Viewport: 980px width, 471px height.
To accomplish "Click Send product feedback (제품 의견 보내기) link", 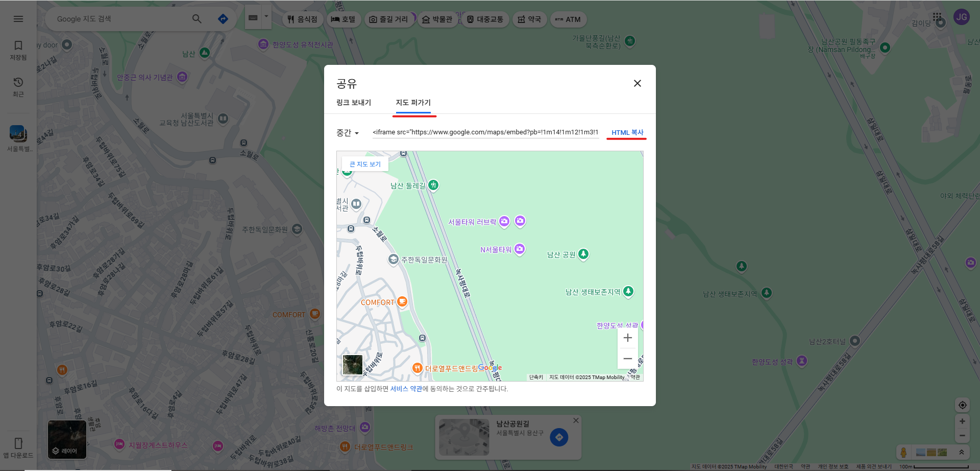I will point(874,467).
